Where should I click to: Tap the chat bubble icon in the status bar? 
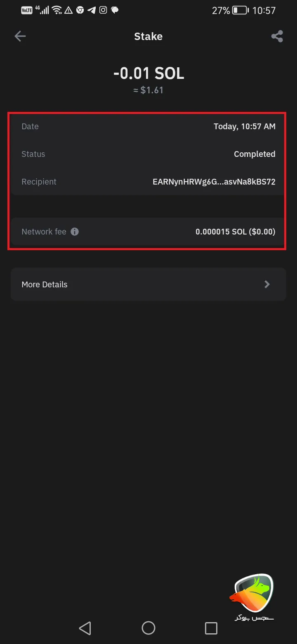tap(115, 10)
